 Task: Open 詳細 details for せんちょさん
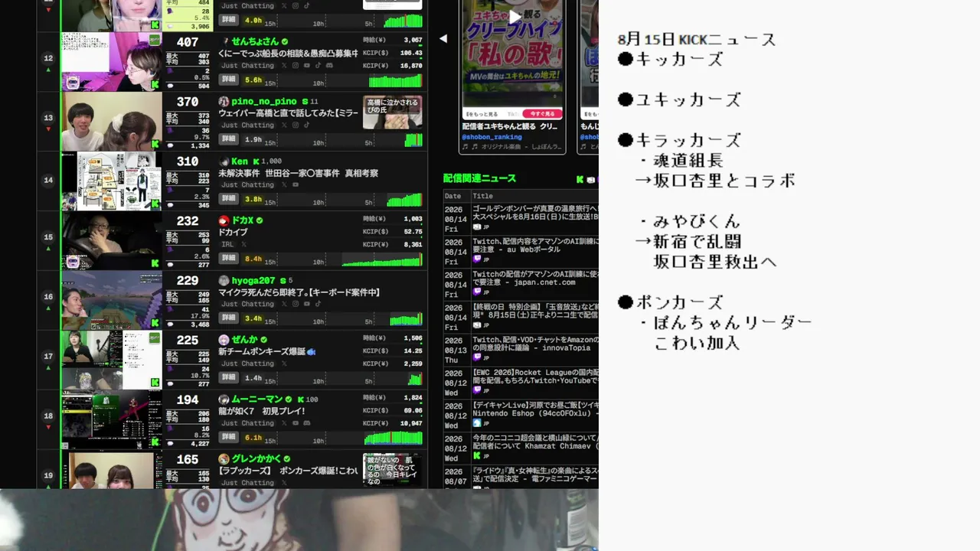(x=229, y=80)
